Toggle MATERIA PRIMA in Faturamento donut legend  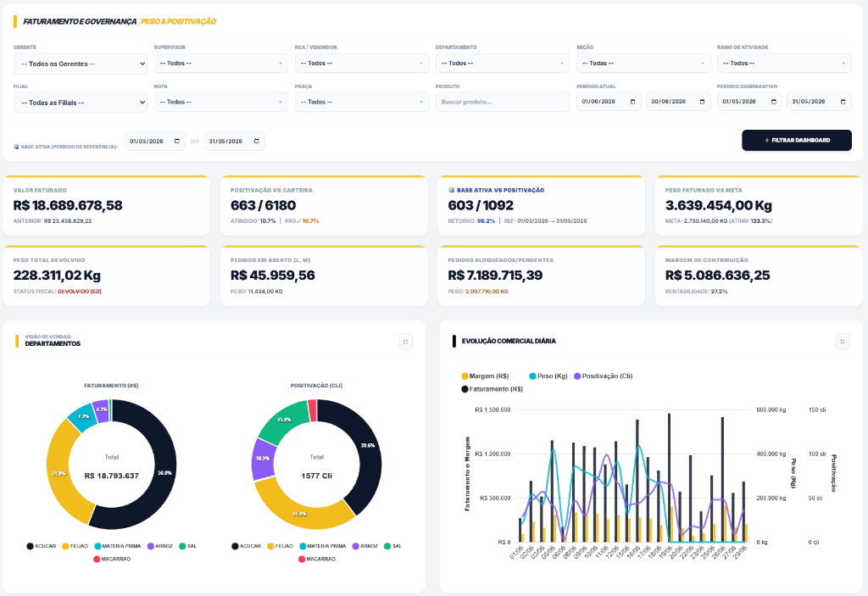click(x=118, y=546)
